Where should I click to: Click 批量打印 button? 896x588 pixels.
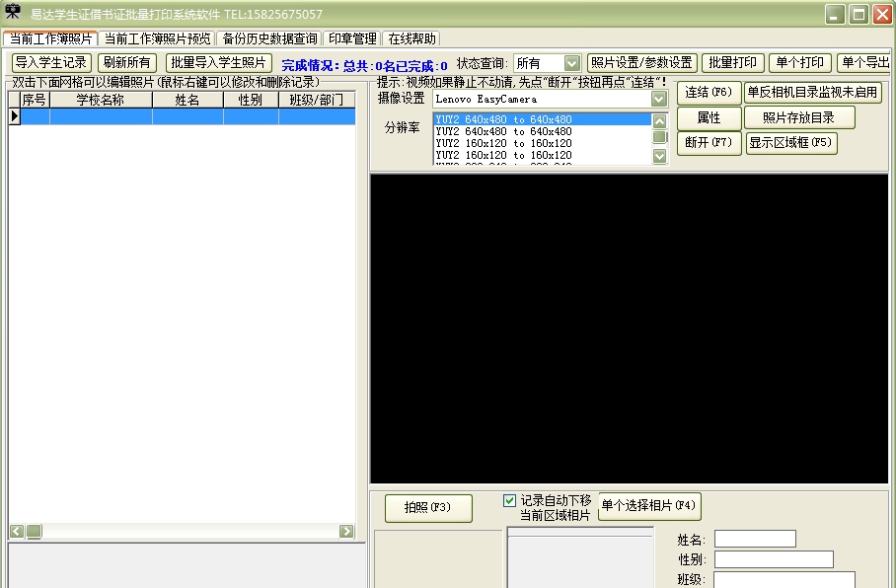click(x=733, y=63)
